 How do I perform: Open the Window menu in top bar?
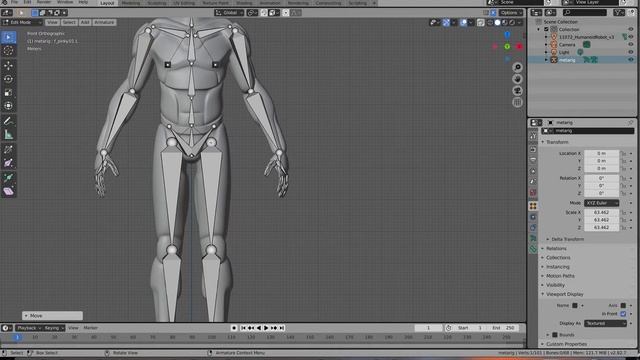(65, 2)
